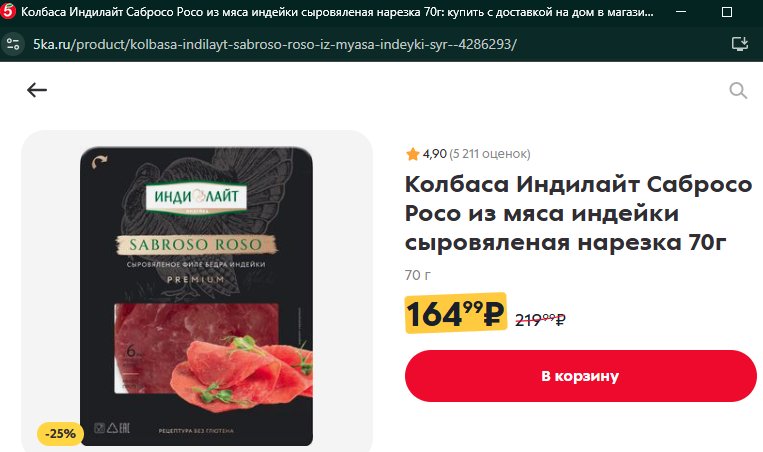763x452 pixels.
Task: Go back using the left arrow icon
Action: coord(37,90)
